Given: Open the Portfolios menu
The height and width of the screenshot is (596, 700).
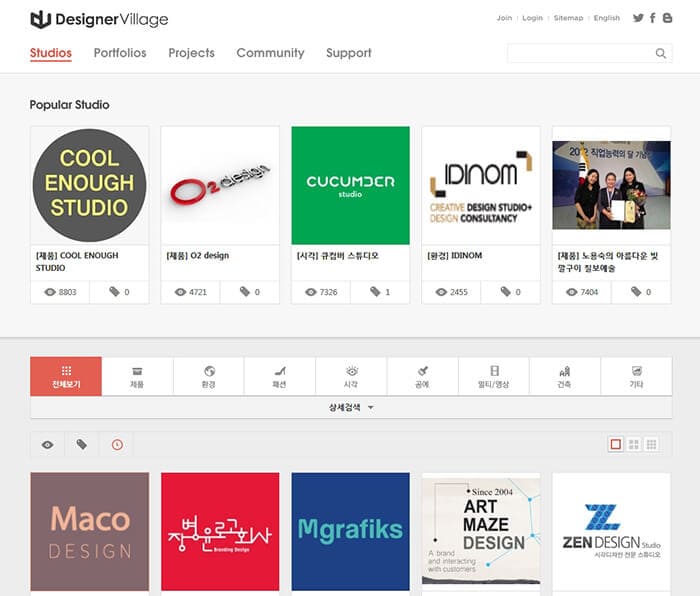Looking at the screenshot, I should pyautogui.click(x=120, y=53).
